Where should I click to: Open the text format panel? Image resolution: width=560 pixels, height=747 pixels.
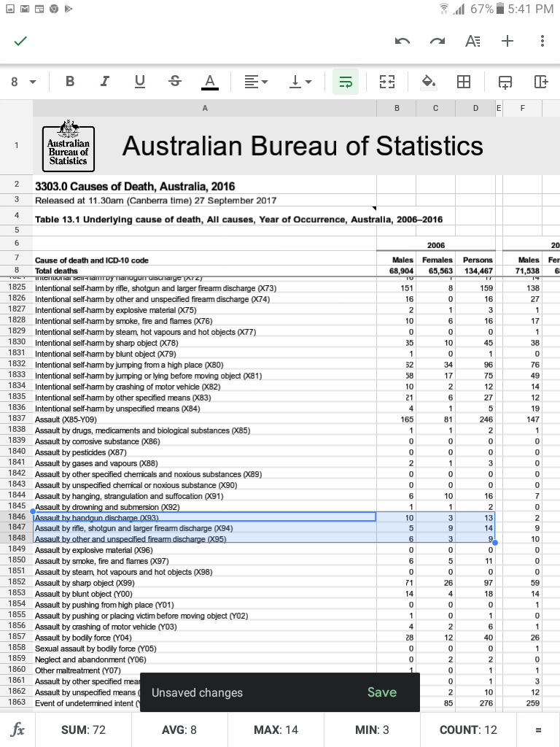(x=472, y=42)
